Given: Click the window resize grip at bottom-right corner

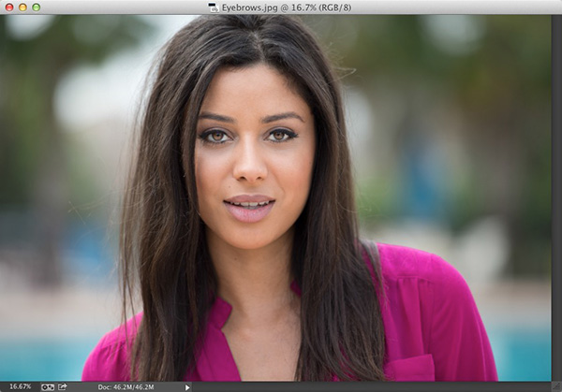Looking at the screenshot, I should point(556,386).
